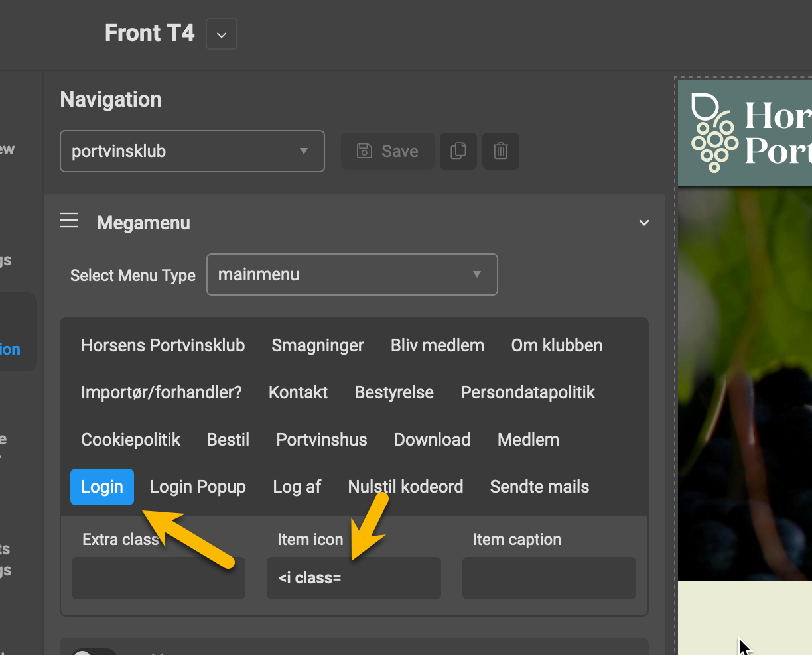Click the duplicate navigation copy icon

coord(458,151)
